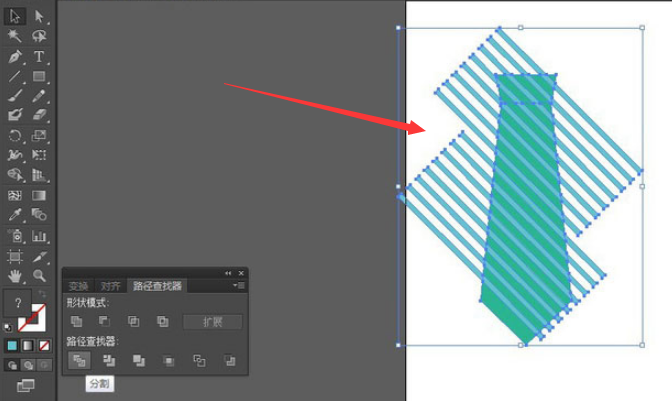Select the Rectangle tool
Viewport: 672px width, 401px height.
pyautogui.click(x=39, y=76)
